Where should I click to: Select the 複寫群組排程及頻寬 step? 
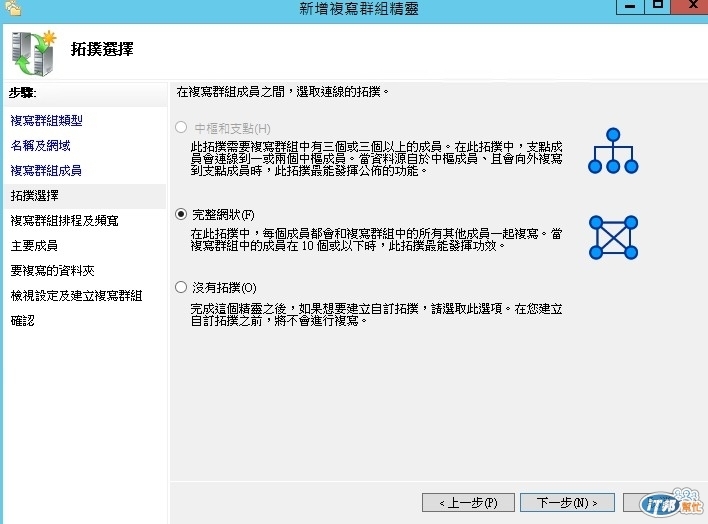65,220
